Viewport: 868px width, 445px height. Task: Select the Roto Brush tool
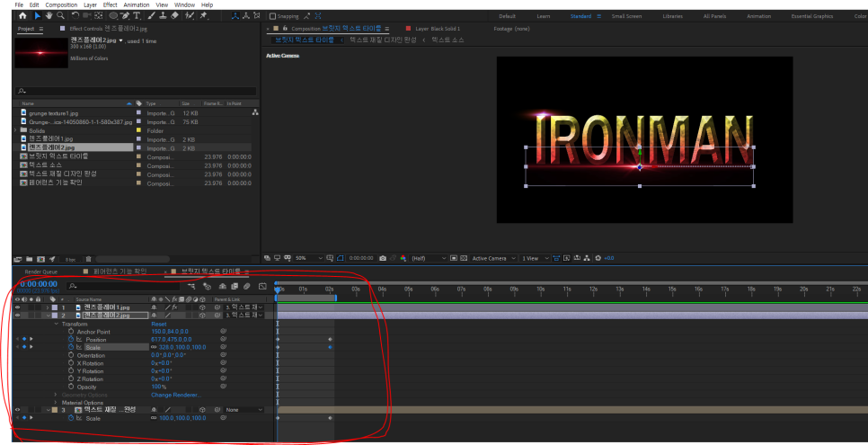190,16
